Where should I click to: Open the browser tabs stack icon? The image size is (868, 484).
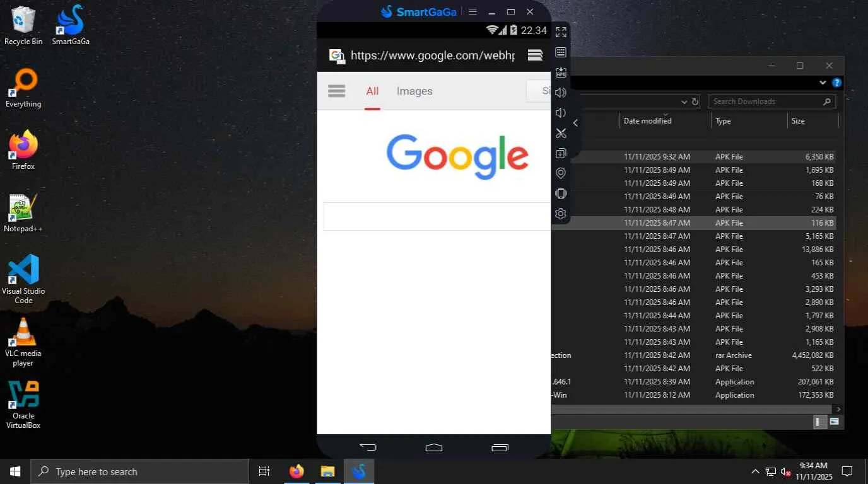coord(535,55)
